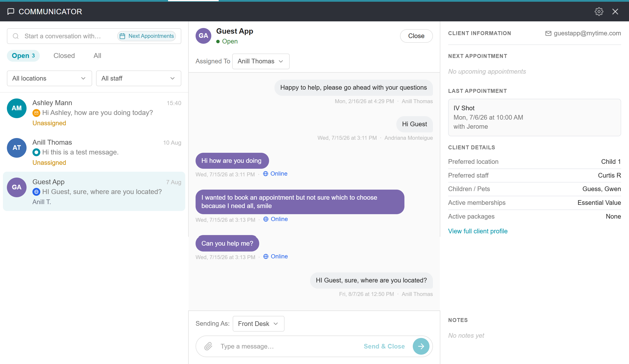Click the Type a message input field
Viewport: 629px width, 364px height.
pos(289,346)
